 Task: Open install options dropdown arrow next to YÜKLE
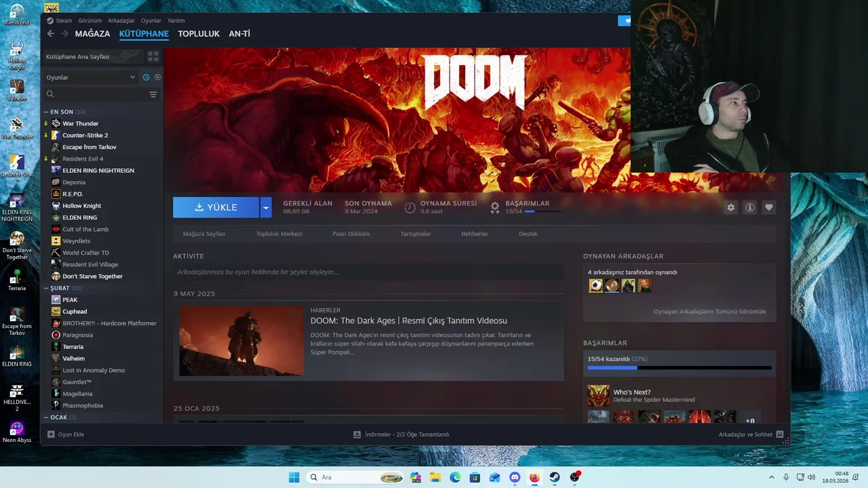266,207
